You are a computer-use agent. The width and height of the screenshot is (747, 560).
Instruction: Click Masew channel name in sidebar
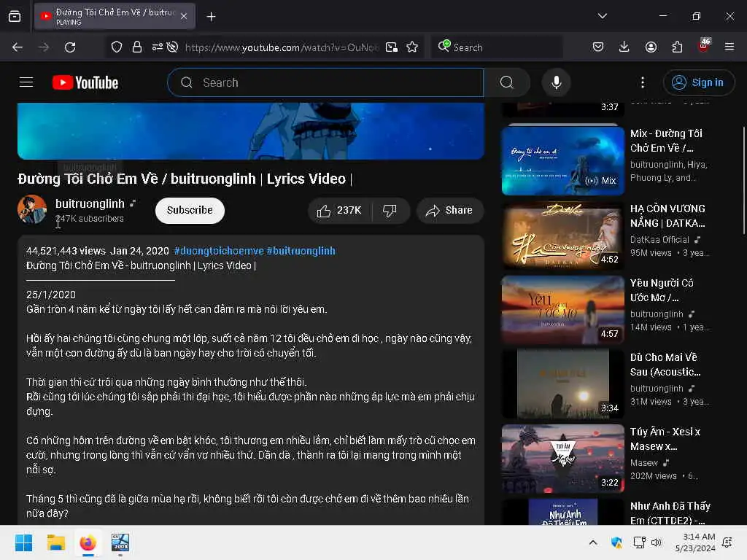pyautogui.click(x=643, y=462)
